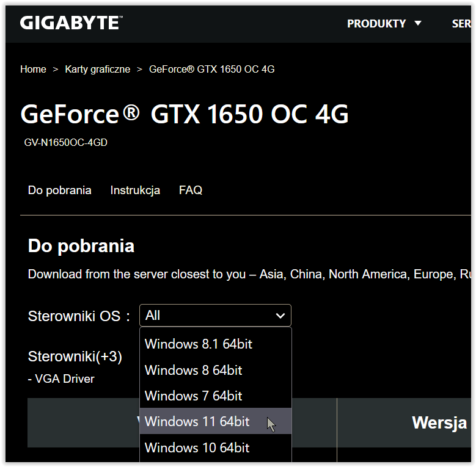The width and height of the screenshot is (476, 467).
Task: Switch to the Instrukcja tab
Action: (x=135, y=190)
